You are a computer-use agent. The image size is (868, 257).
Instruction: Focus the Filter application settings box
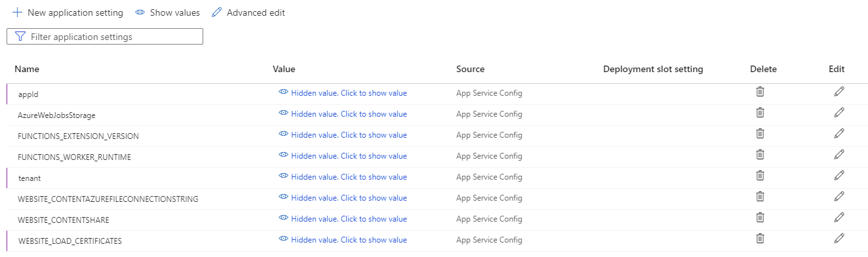pyautogui.click(x=105, y=37)
